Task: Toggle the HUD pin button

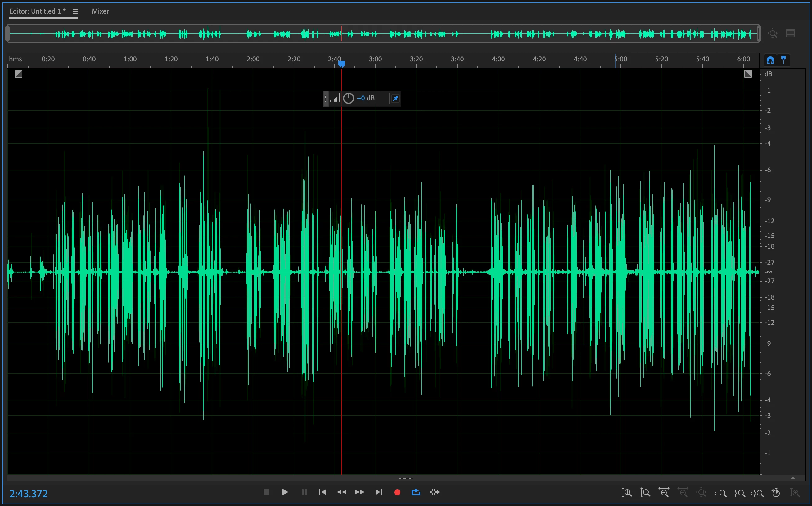Action: point(395,98)
